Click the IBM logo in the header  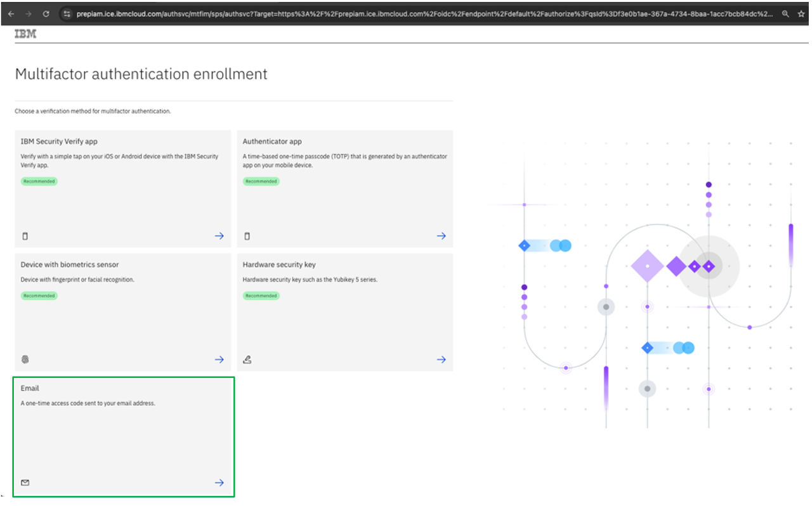coord(25,34)
